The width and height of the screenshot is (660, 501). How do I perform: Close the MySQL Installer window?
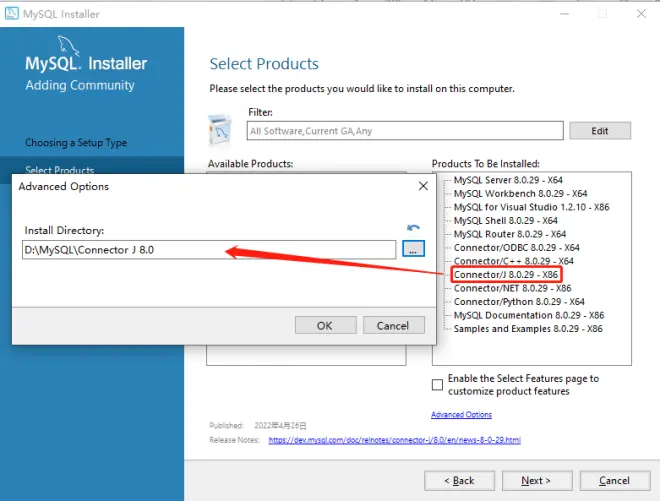641,13
